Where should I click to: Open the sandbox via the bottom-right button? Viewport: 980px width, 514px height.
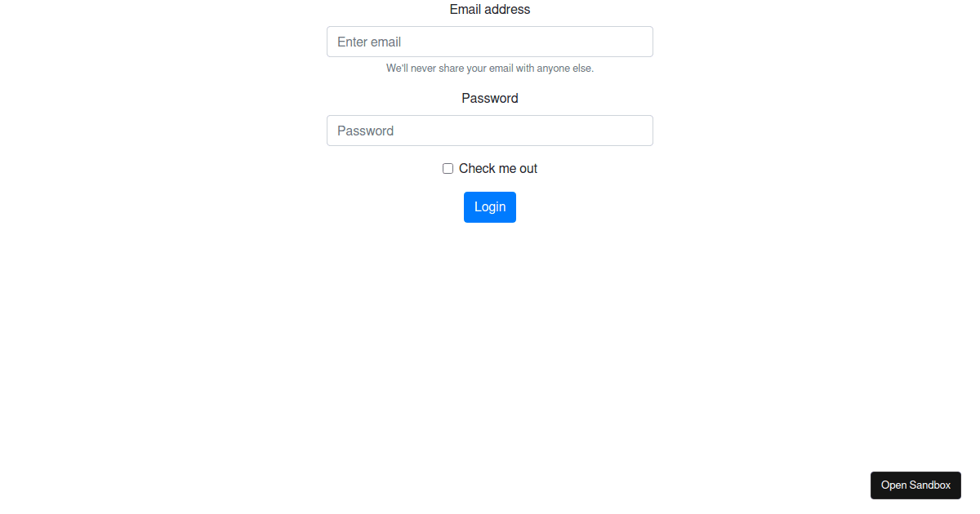tap(915, 485)
